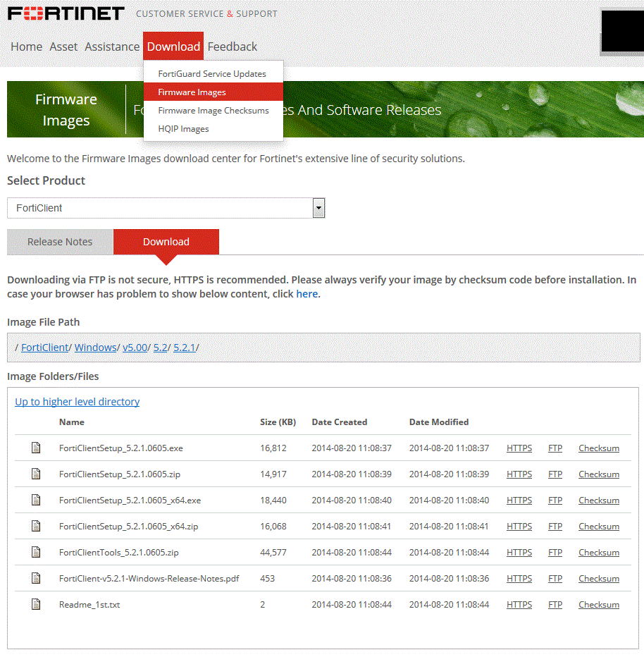The height and width of the screenshot is (657, 644).
Task: Click the 44,577 size value
Action: click(x=273, y=552)
